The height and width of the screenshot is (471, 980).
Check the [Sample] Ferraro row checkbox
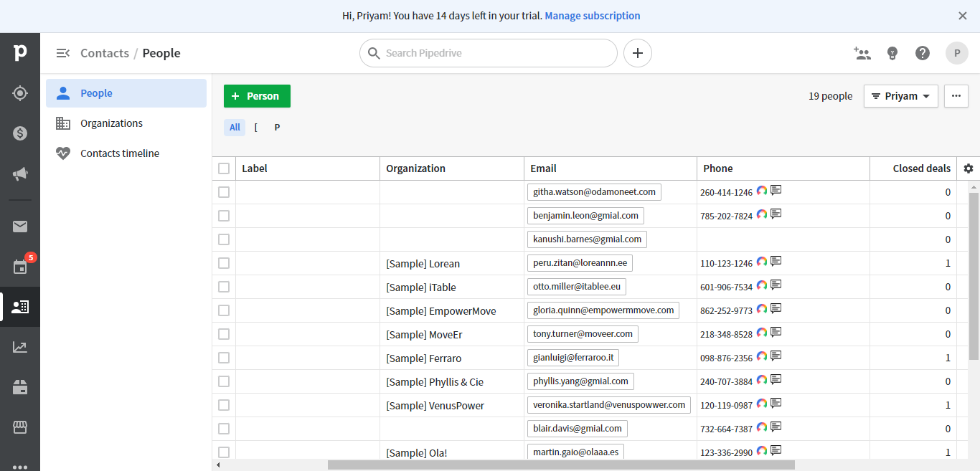(x=224, y=358)
